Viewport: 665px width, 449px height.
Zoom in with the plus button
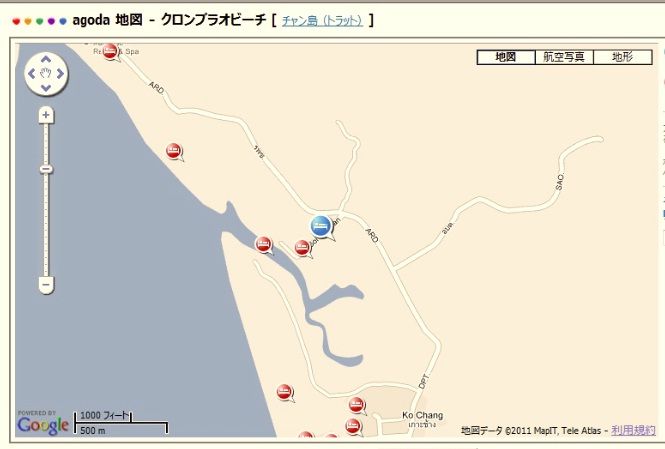pyautogui.click(x=46, y=115)
